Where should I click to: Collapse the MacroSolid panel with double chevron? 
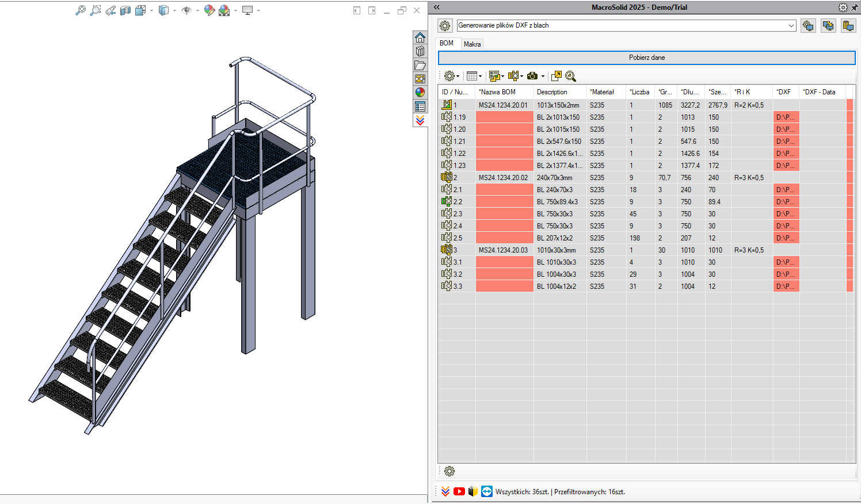[437, 7]
